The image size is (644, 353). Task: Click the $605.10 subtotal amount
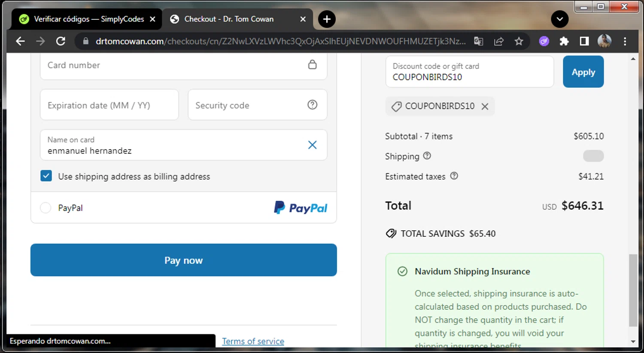pyautogui.click(x=589, y=136)
